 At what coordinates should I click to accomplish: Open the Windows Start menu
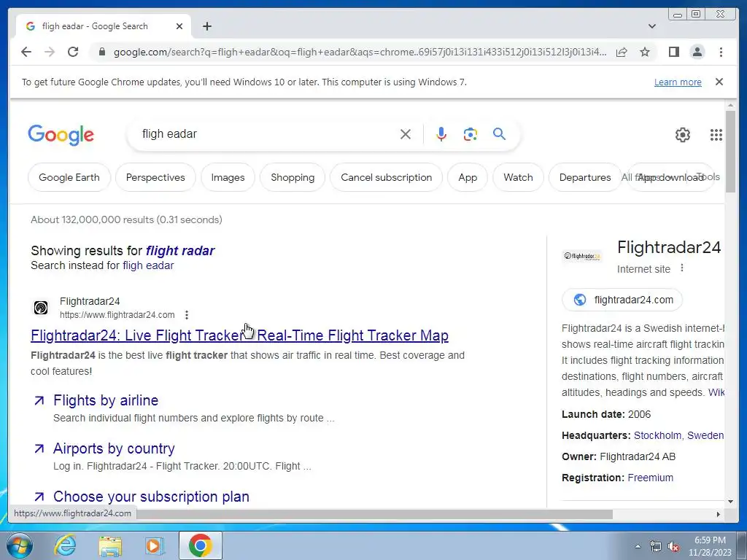20,545
